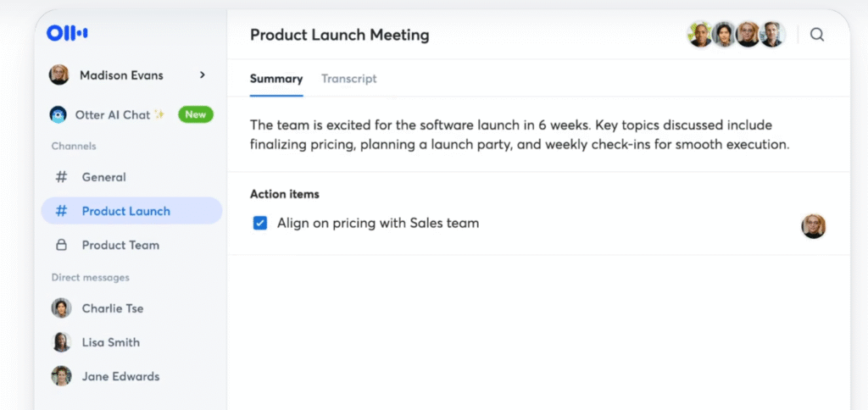The image size is (868, 410).
Task: Click the green New badge
Action: [196, 114]
